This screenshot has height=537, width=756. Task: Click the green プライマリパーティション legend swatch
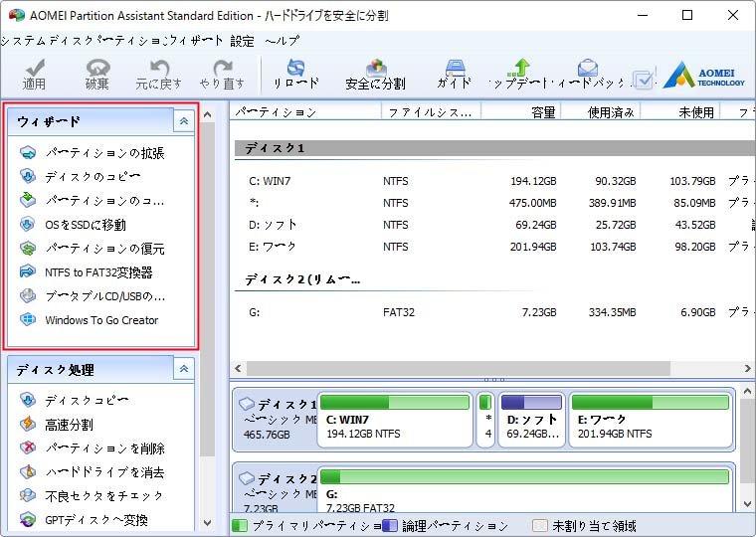240,525
